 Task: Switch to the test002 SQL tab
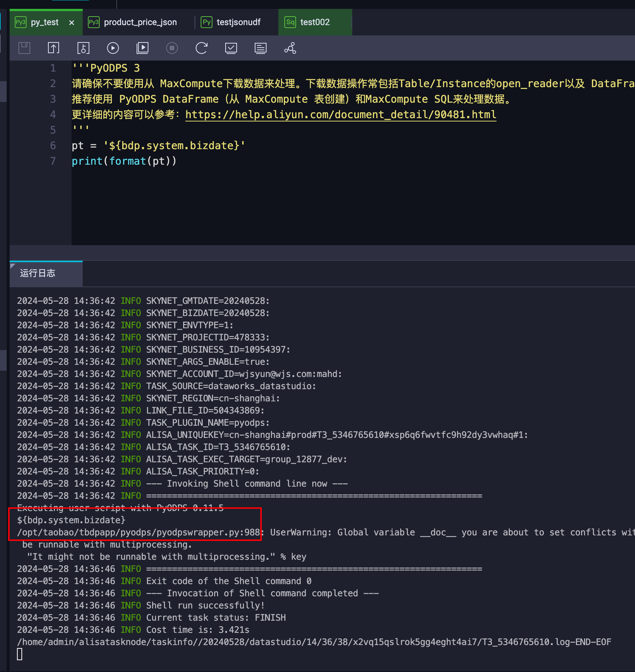coord(315,22)
